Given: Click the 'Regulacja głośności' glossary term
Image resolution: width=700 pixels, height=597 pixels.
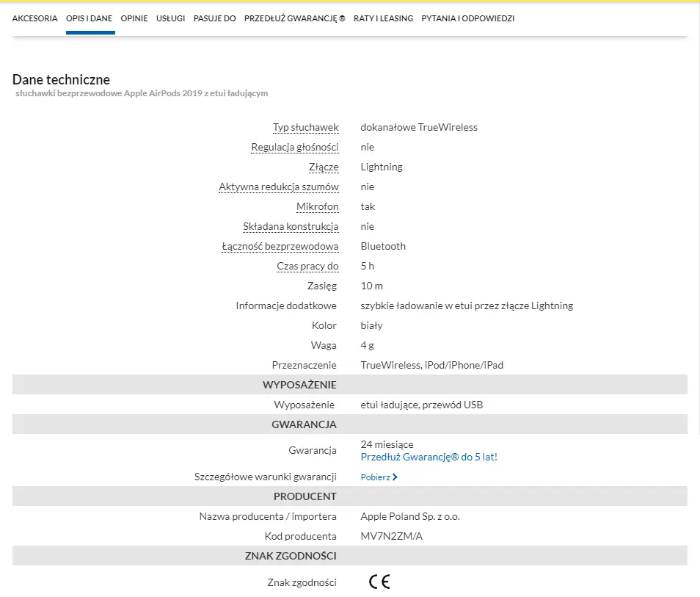Looking at the screenshot, I should pyautogui.click(x=295, y=147).
